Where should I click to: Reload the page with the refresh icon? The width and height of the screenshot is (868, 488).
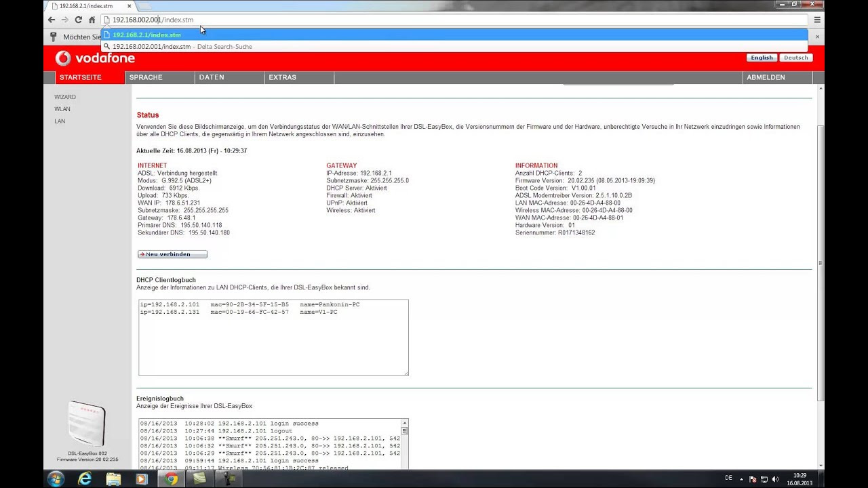pos(79,20)
